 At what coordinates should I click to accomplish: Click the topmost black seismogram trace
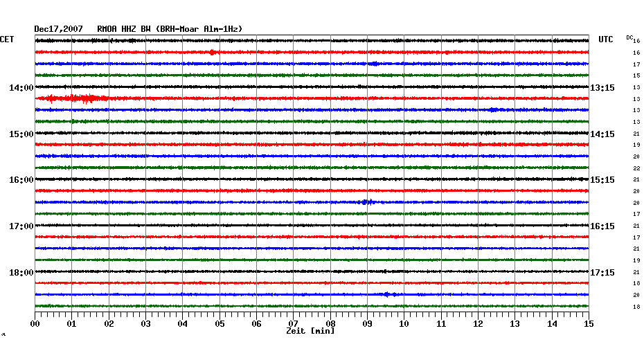click(x=312, y=41)
